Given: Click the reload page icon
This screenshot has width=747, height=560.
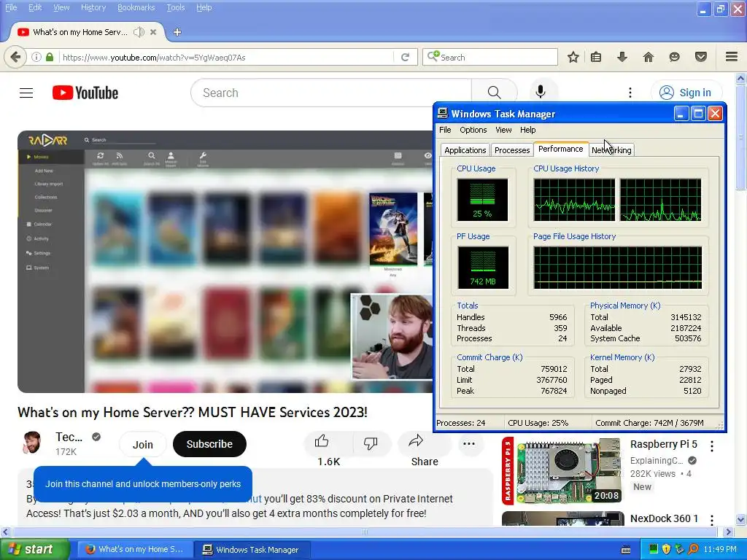Looking at the screenshot, I should (406, 57).
